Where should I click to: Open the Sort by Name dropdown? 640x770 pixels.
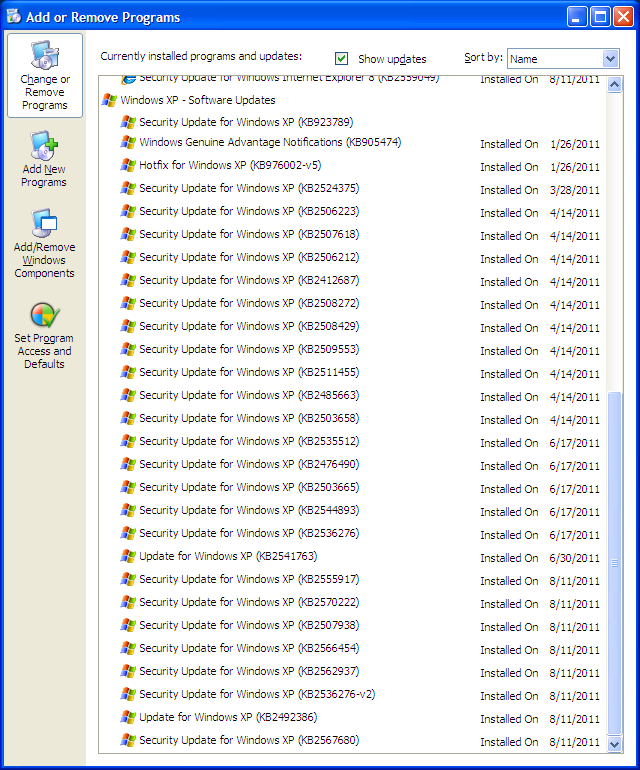click(x=611, y=59)
